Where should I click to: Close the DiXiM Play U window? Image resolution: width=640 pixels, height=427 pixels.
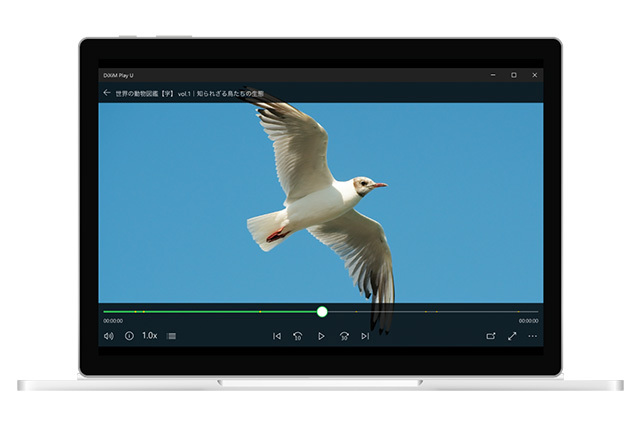pyautogui.click(x=535, y=75)
